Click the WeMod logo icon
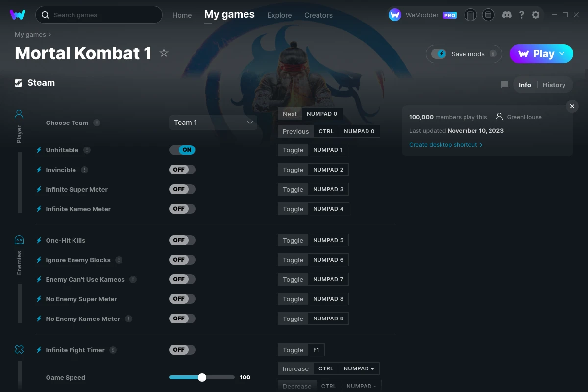588x392 pixels. click(x=18, y=15)
